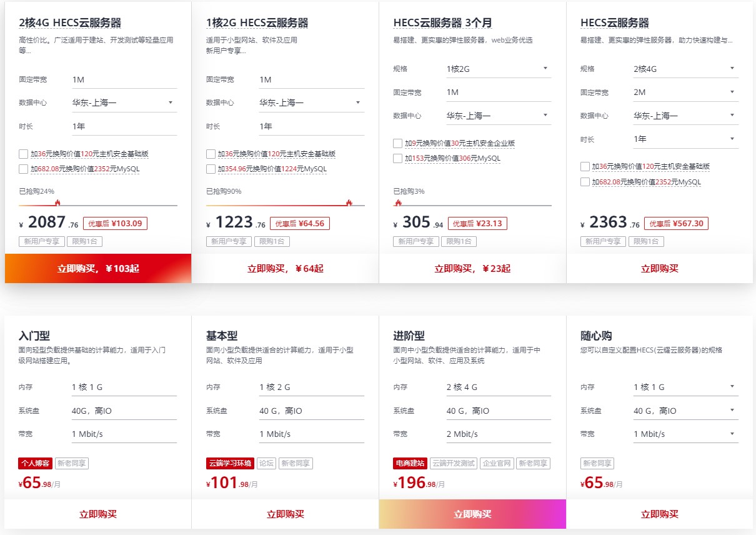Check 加36元换购 in 2核4G HECS card

tap(24, 154)
